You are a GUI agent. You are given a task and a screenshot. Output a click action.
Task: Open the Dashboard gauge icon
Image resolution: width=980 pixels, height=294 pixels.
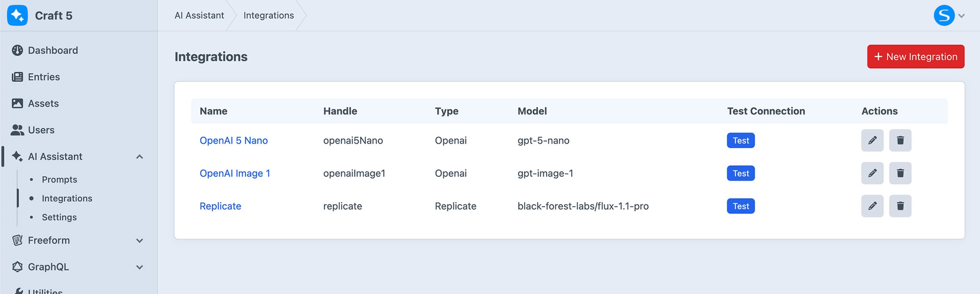click(x=17, y=50)
